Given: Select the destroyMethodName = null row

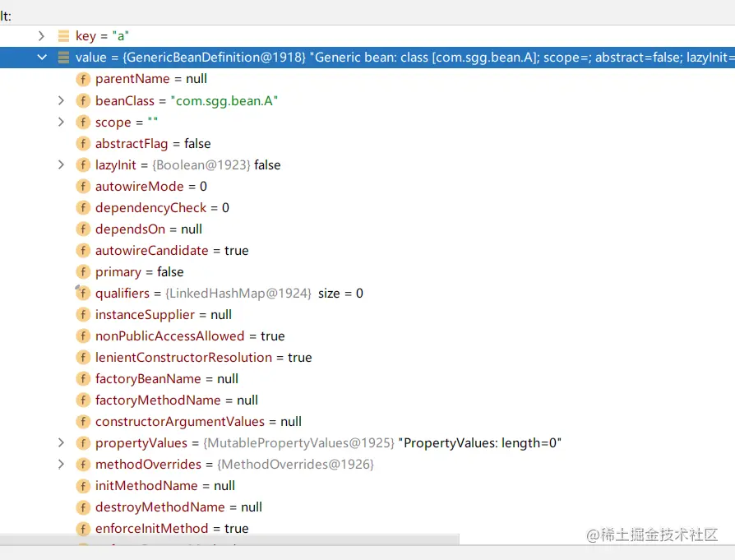Looking at the screenshot, I should tap(178, 507).
